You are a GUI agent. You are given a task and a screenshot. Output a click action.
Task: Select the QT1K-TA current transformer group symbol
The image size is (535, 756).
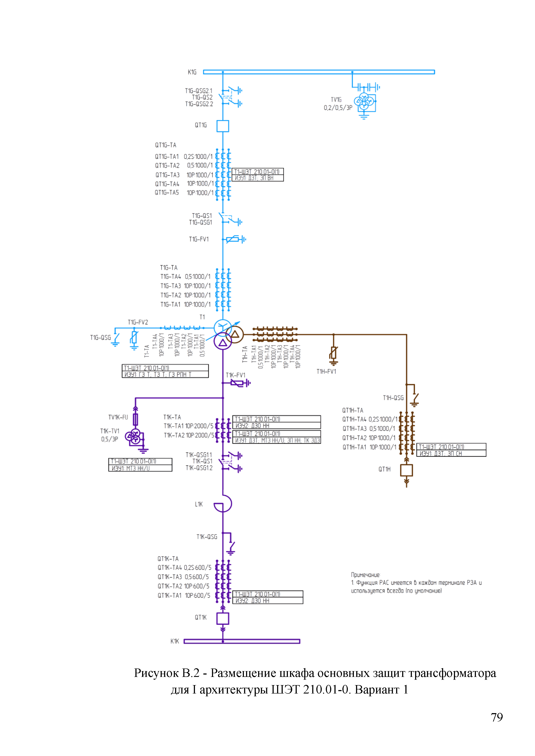click(x=223, y=581)
